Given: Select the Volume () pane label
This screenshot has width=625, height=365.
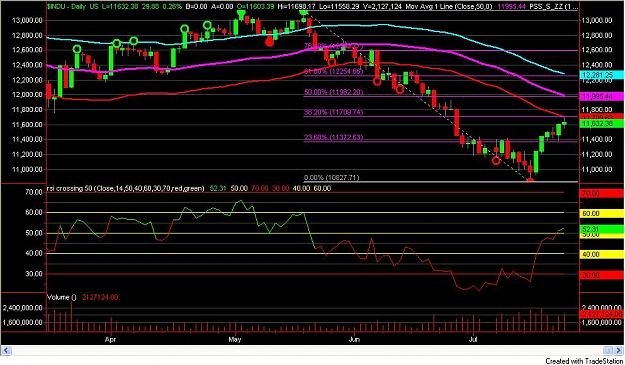Looking at the screenshot, I should [x=61, y=297].
